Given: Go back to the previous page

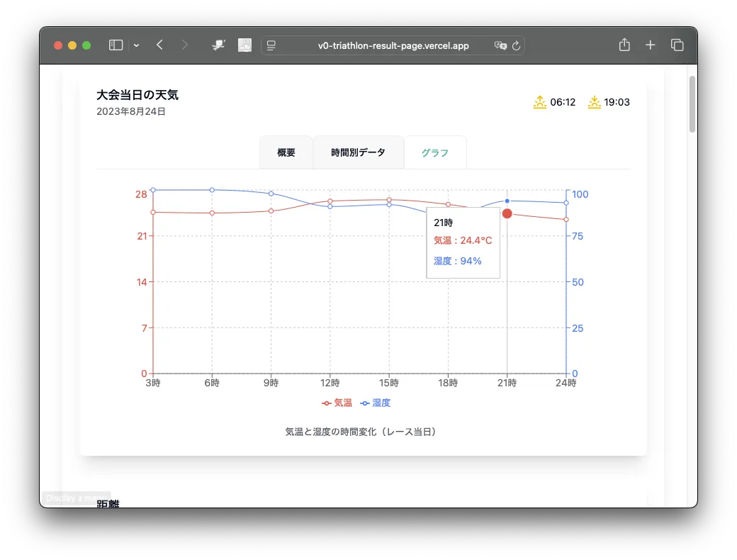Looking at the screenshot, I should (x=159, y=45).
